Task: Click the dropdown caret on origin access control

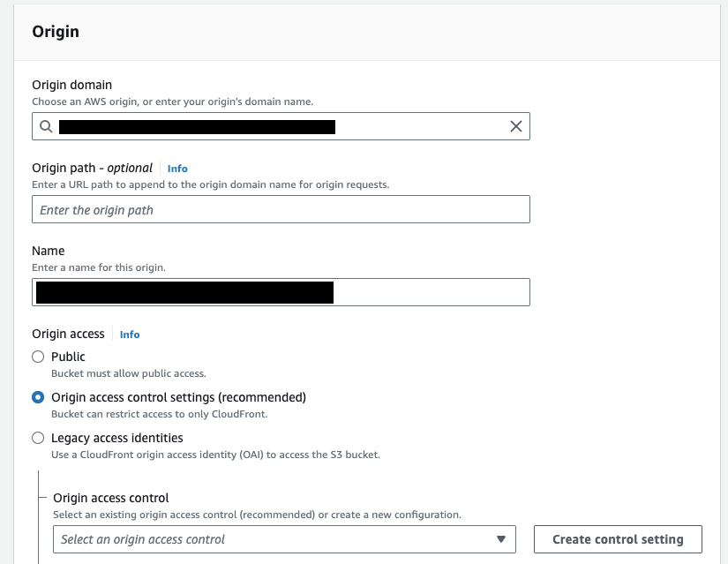Action: 503,538
